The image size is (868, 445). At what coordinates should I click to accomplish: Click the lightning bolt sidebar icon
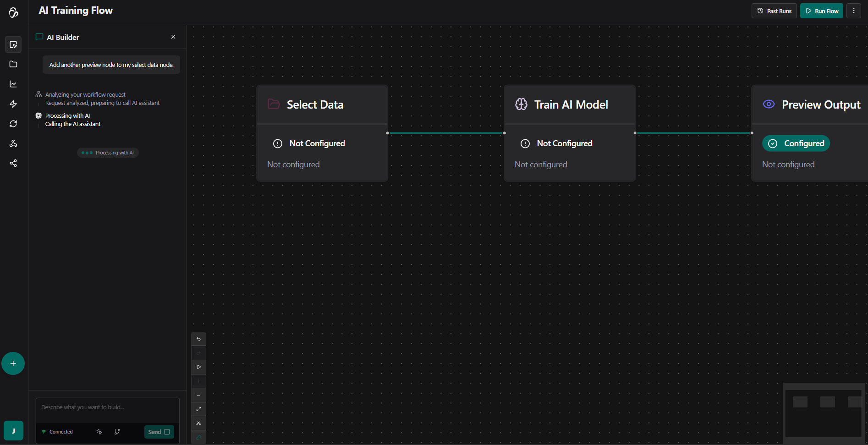13,104
